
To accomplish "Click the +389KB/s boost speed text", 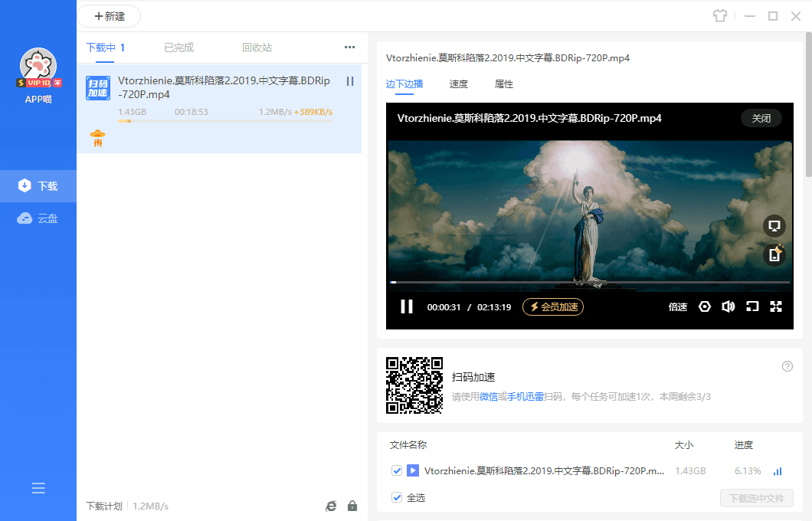I will [313, 112].
